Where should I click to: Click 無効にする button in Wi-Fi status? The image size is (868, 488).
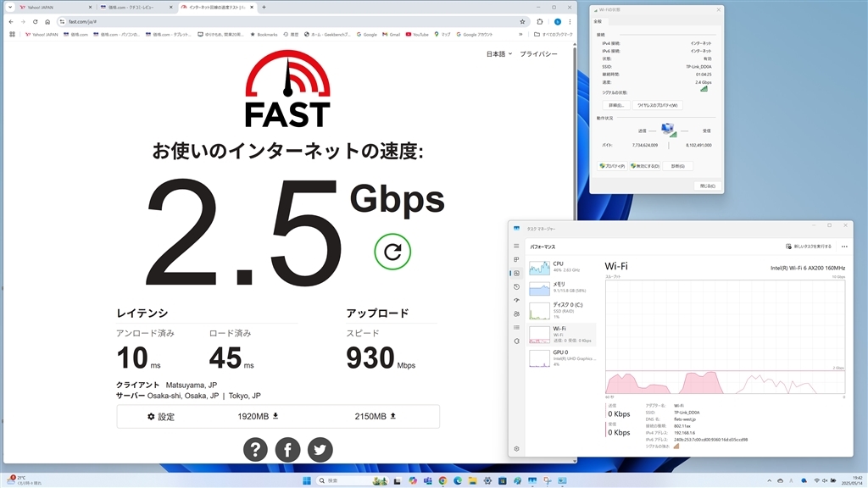pyautogui.click(x=644, y=166)
